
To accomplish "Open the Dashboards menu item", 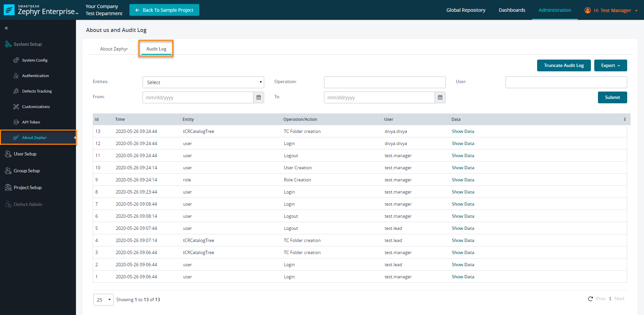I will (512, 10).
